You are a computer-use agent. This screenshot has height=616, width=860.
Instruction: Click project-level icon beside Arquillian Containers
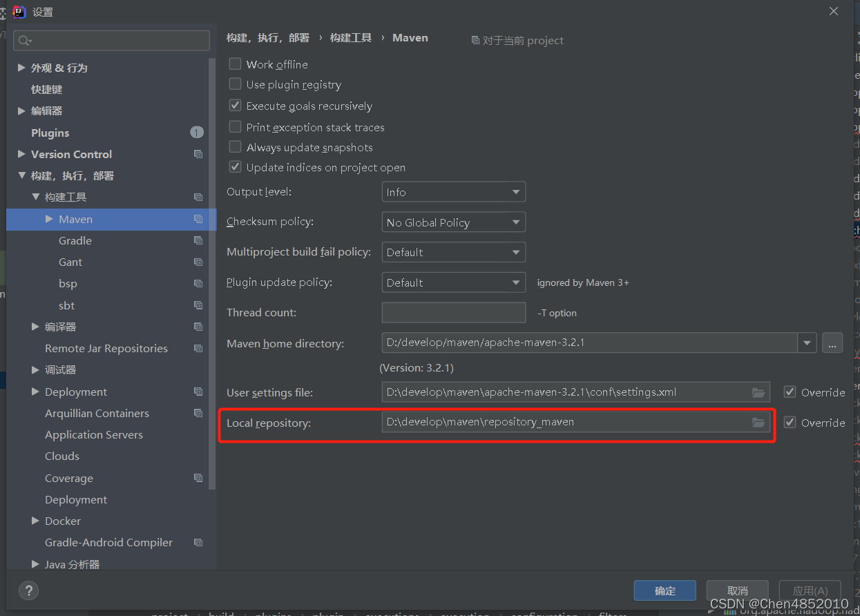tap(198, 413)
